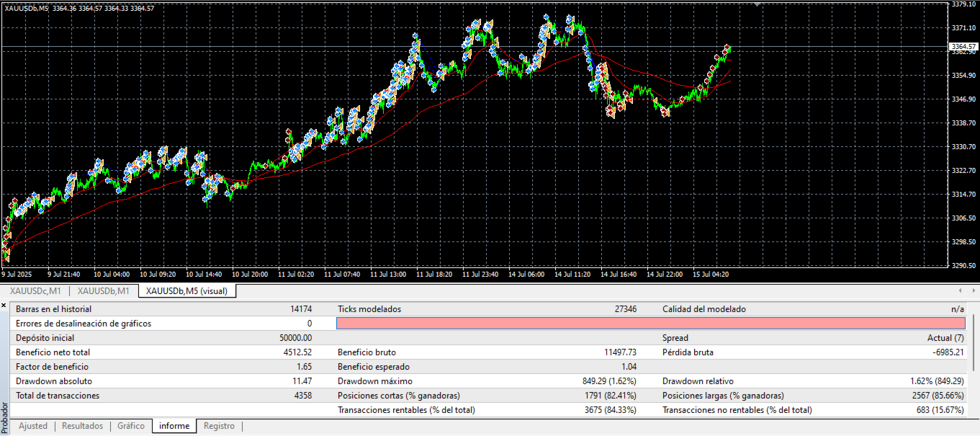Select the expected payoff value 1.04
Image resolution: width=980 pixels, height=436 pixels.
[629, 367]
